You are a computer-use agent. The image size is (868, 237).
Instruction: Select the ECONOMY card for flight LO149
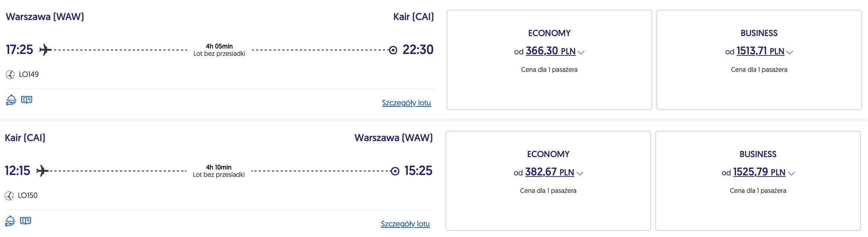pos(549,60)
